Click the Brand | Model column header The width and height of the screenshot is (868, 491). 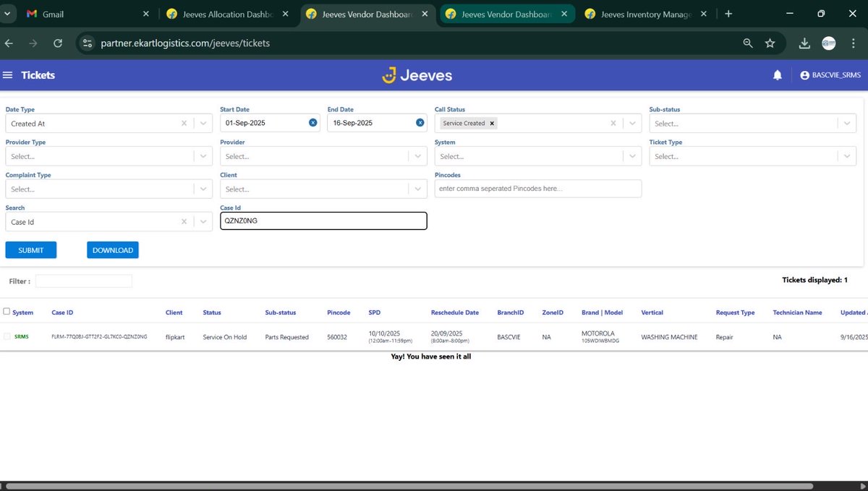click(x=602, y=312)
